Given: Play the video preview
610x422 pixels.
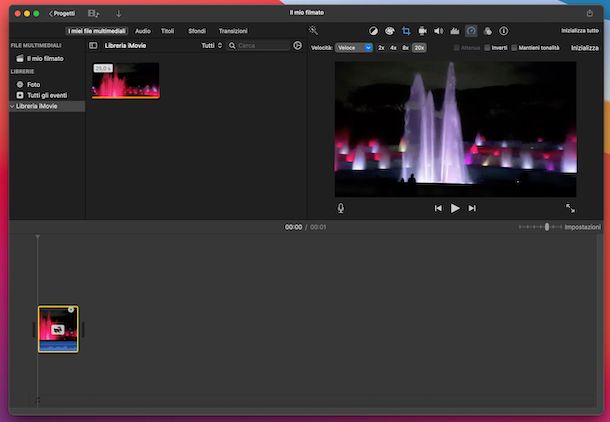Looking at the screenshot, I should click(455, 208).
